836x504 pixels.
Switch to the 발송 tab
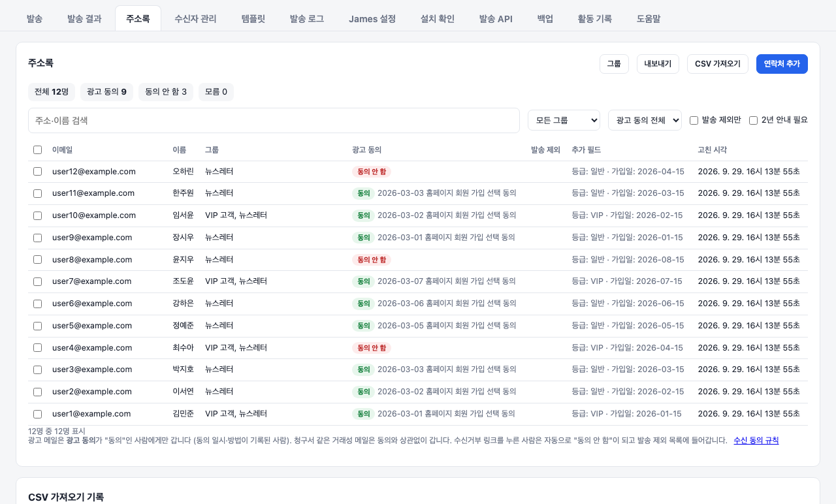[x=35, y=19]
